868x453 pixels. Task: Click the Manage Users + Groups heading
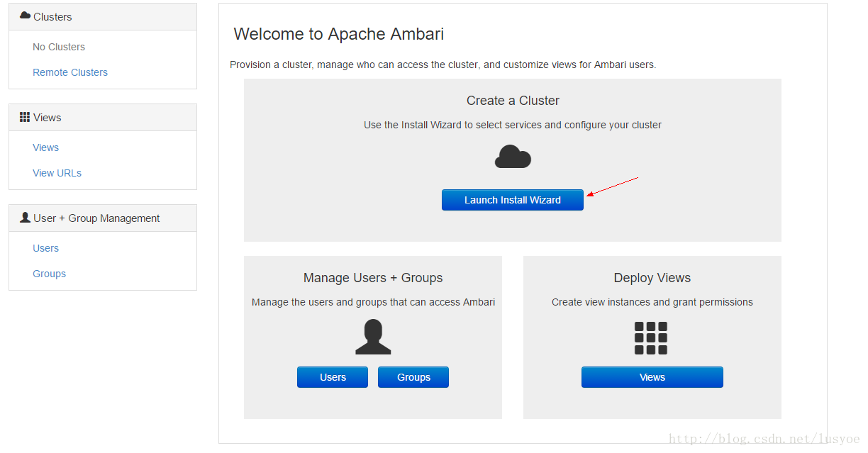click(373, 278)
